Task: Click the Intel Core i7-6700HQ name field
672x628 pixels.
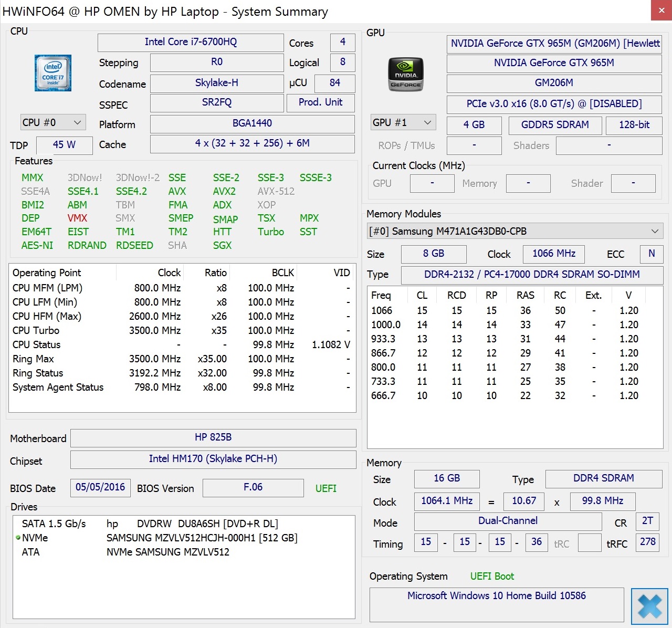Action: click(191, 43)
